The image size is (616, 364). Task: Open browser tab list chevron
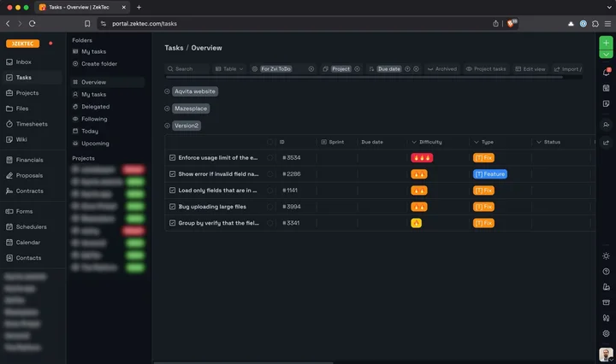tap(609, 8)
